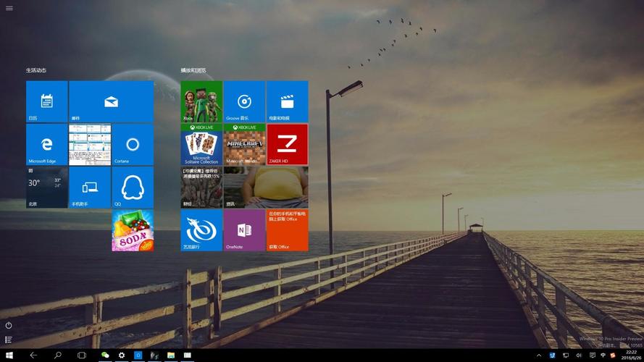Open the purple OneNote tile
Screen dimensions: 644x362
[244, 230]
